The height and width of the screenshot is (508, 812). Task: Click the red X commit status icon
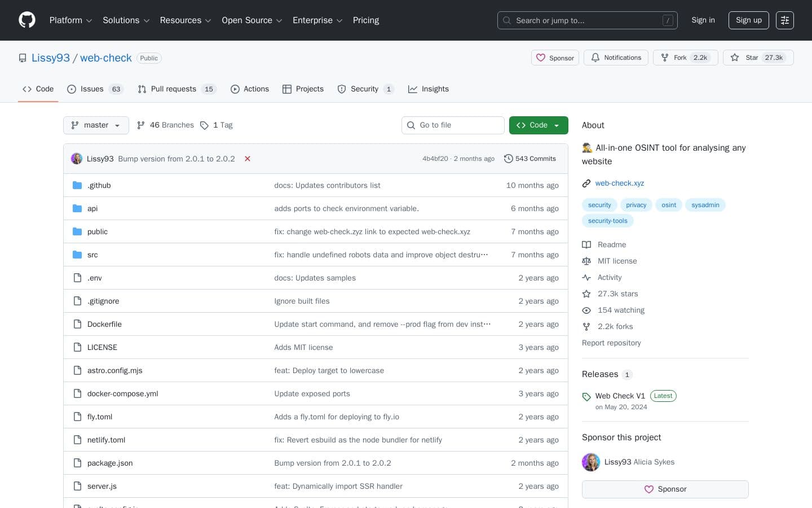[248, 159]
